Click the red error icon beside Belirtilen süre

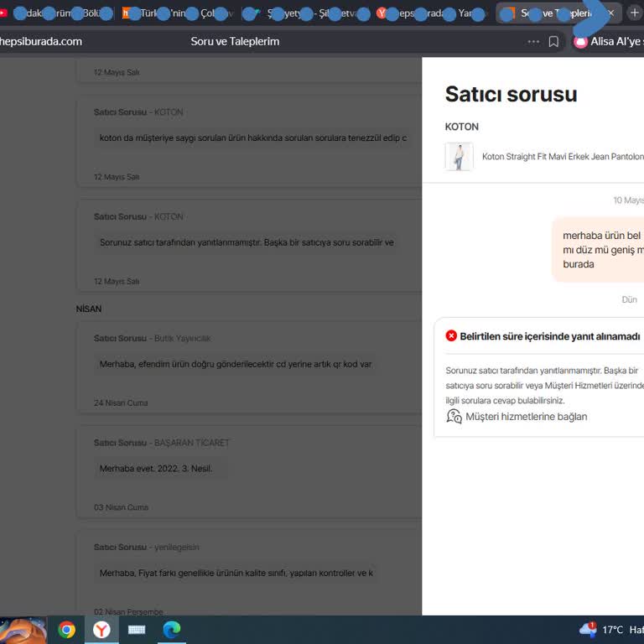point(451,336)
